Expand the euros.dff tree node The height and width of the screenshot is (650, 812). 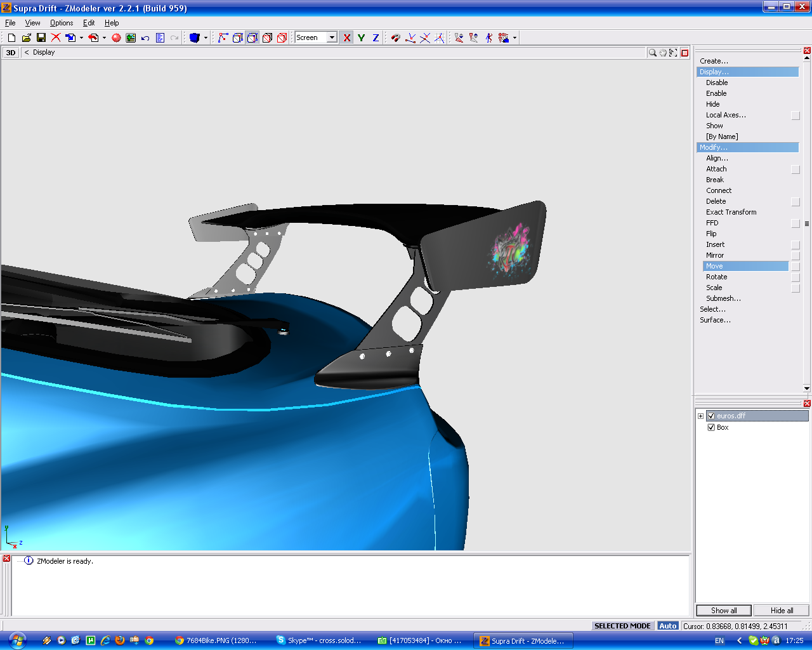[700, 416]
